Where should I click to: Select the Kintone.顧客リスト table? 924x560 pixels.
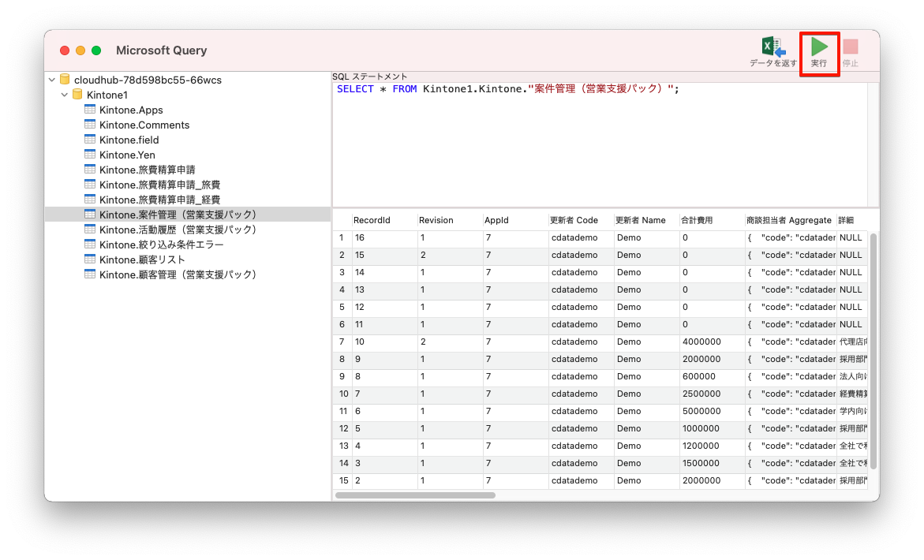(142, 259)
